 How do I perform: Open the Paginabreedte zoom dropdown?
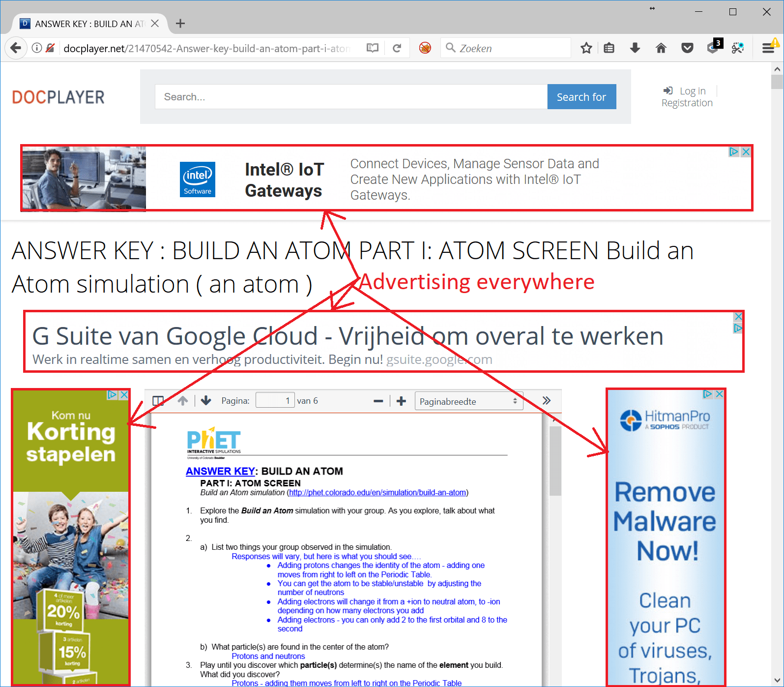[x=469, y=401]
